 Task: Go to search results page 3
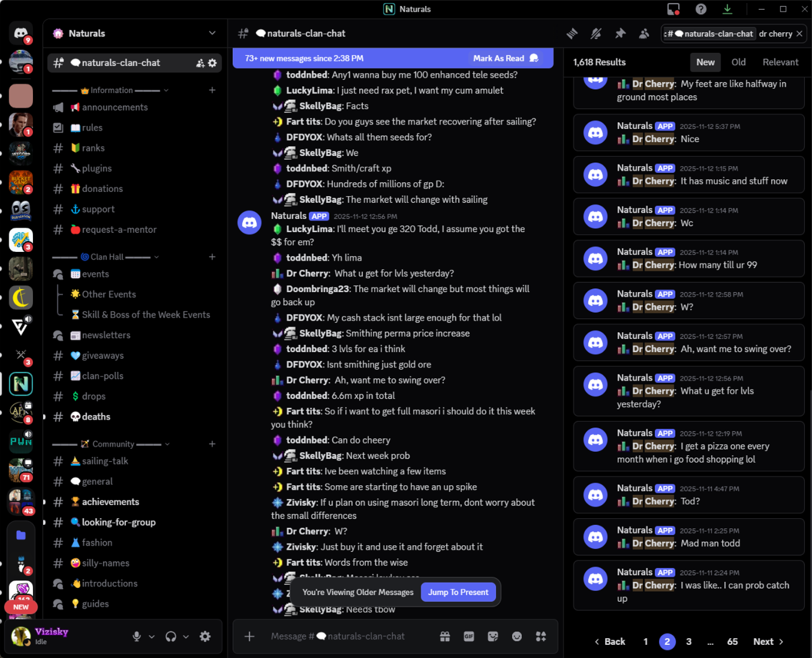tap(688, 642)
